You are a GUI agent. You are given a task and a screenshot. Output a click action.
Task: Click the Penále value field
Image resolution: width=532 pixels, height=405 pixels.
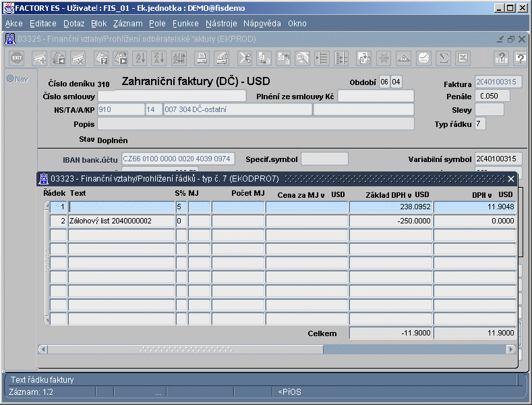click(x=492, y=96)
